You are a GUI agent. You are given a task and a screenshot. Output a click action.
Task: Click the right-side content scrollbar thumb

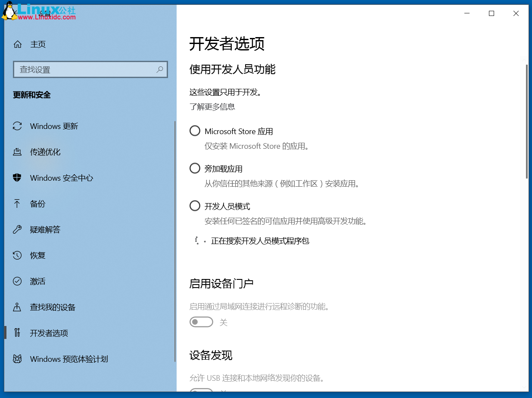pos(526,122)
